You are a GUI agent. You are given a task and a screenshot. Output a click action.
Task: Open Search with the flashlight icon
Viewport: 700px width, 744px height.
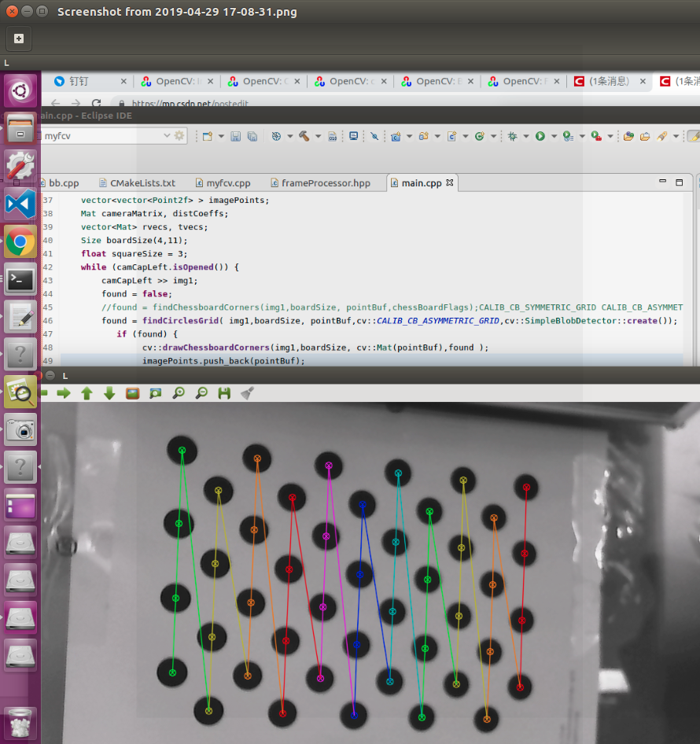tap(374, 135)
